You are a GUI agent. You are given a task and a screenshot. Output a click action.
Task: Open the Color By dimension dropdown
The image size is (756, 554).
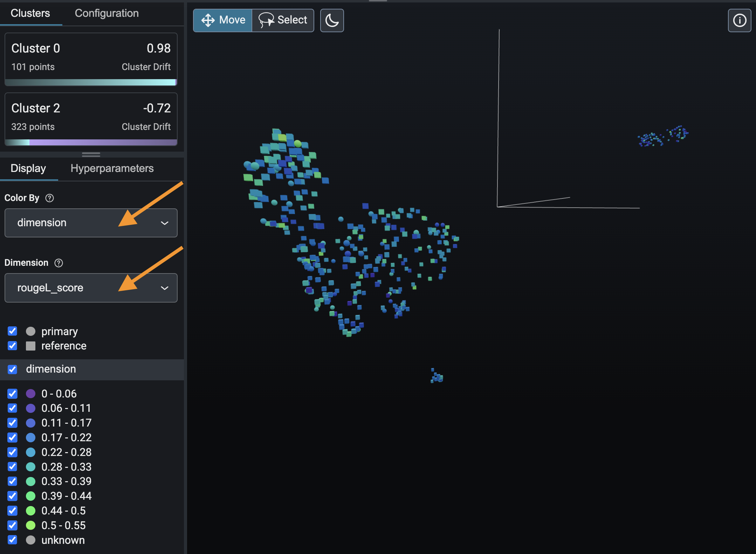pos(91,223)
